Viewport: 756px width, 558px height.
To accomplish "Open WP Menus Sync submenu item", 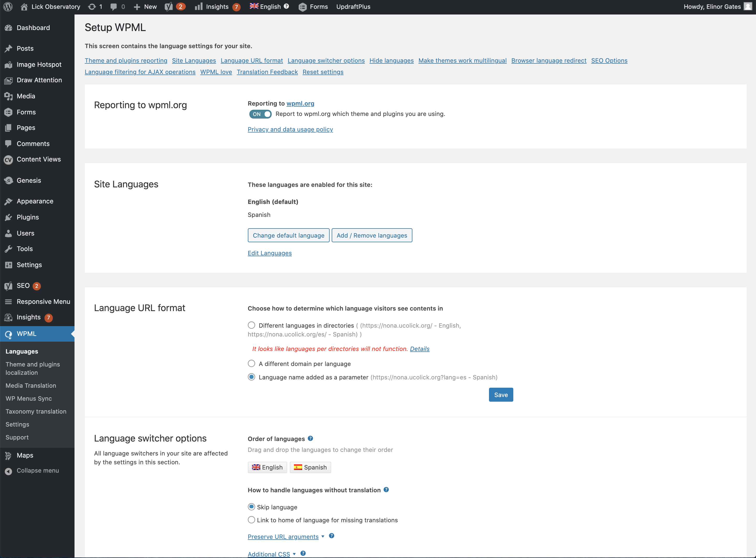I will point(29,399).
